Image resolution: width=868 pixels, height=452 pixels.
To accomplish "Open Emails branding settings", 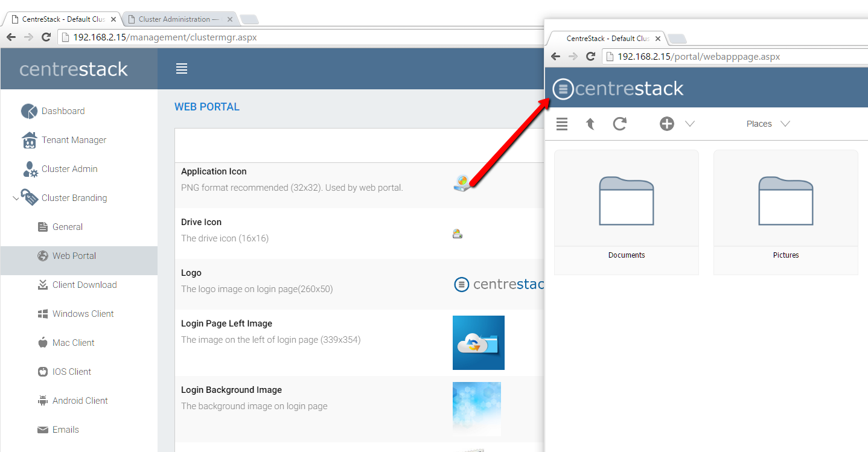I will click(x=66, y=430).
